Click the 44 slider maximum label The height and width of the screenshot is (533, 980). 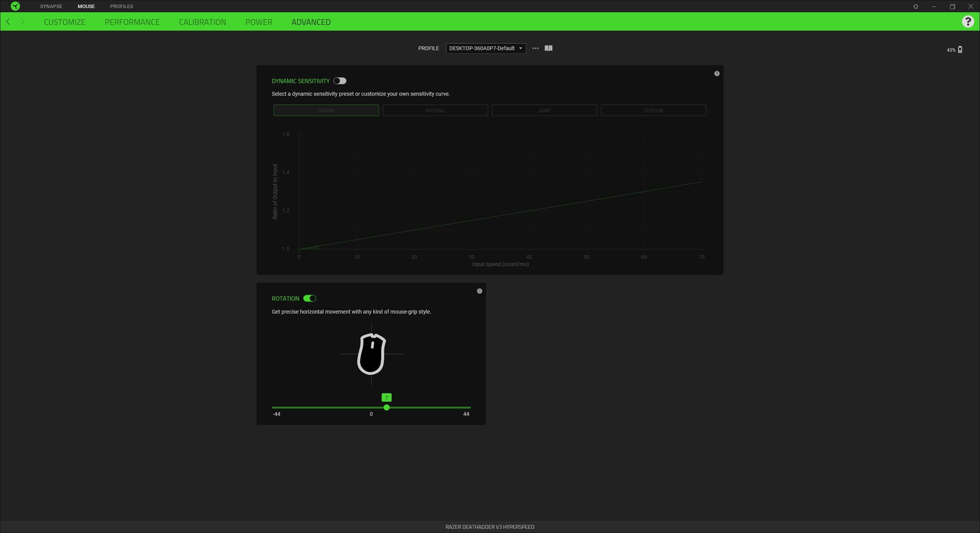(x=466, y=414)
